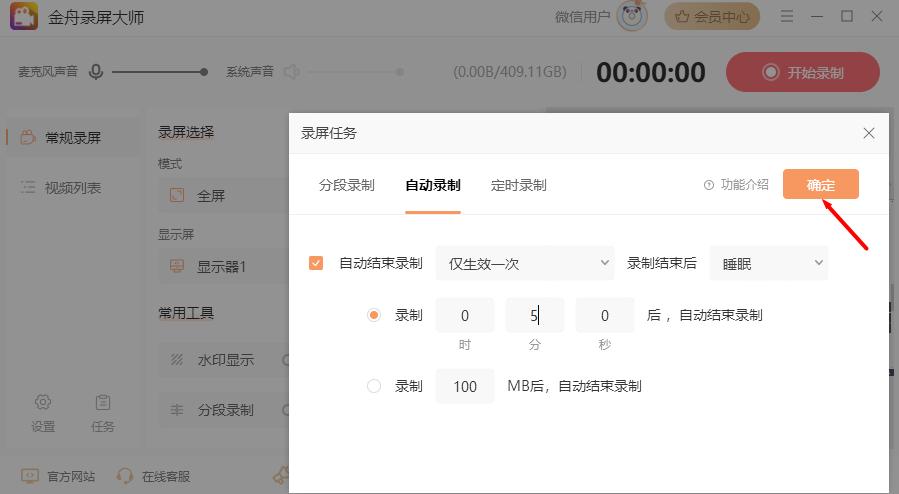Click the (0.00B/409.11GB) storage text

point(510,72)
